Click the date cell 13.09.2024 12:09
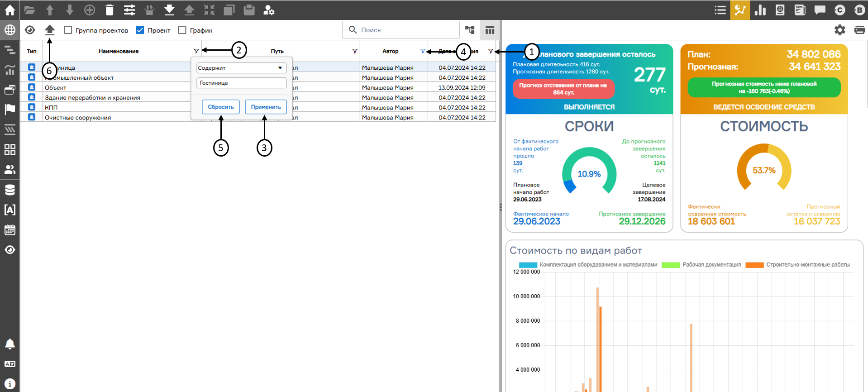 pyautogui.click(x=462, y=87)
